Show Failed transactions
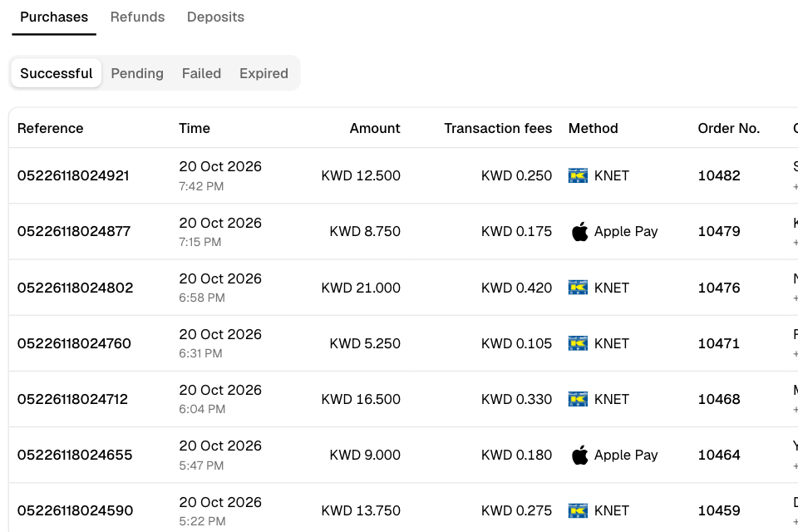The height and width of the screenshot is (532, 798). coord(201,73)
